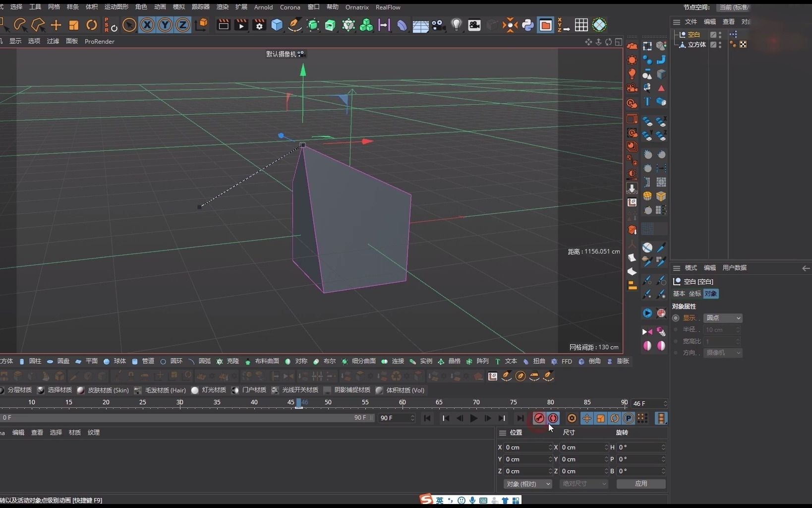Select the 毛发材质 (Hair) material

164,390
